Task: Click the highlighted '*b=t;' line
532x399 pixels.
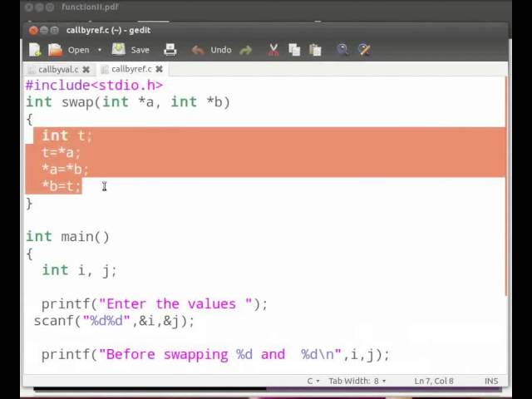Action: [x=62, y=186]
